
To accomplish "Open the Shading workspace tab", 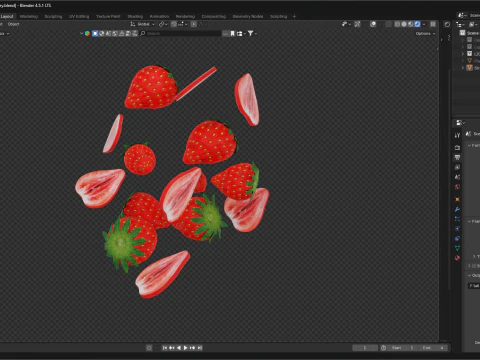I will (135, 16).
